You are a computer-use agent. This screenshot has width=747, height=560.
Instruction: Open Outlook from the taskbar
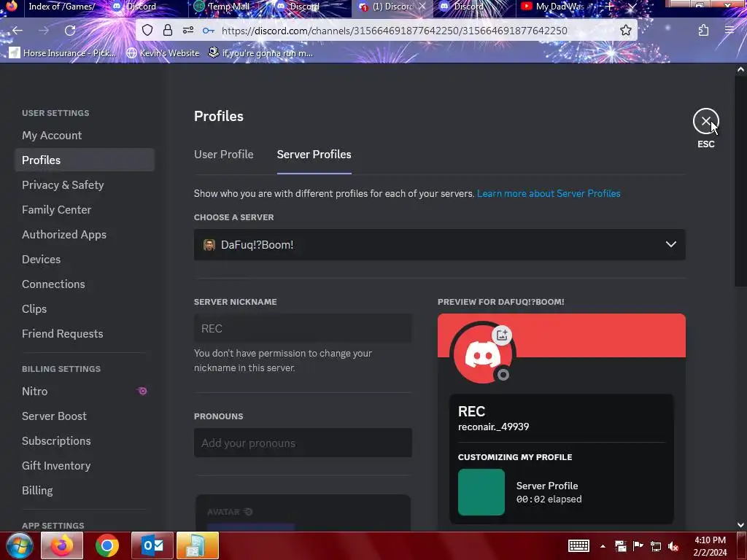point(152,545)
